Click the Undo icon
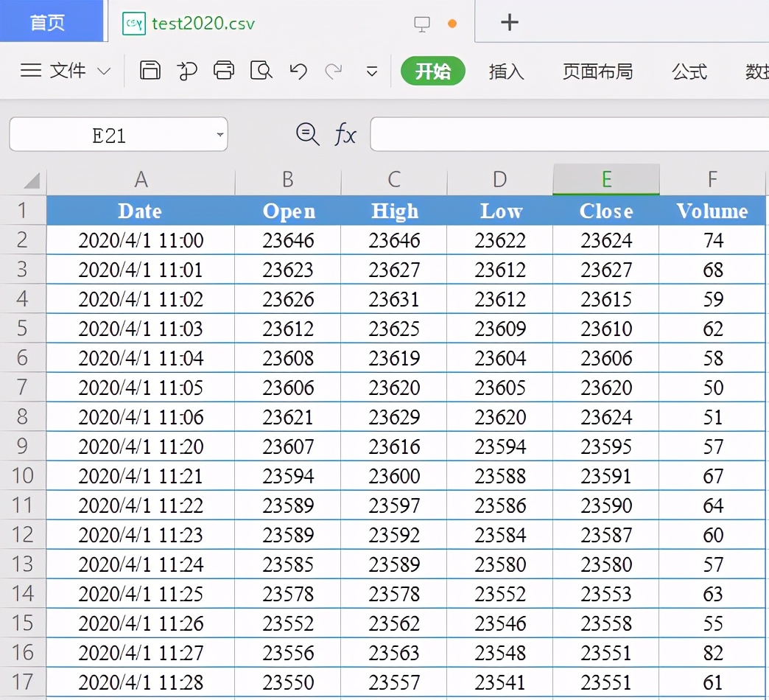The width and height of the screenshot is (769, 700). 298,71
